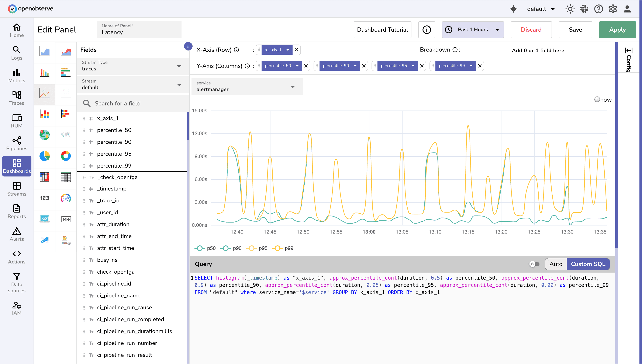Viewport: 642px width, 364px height.
Task: Switch query mode to Auto
Action: click(x=556, y=264)
